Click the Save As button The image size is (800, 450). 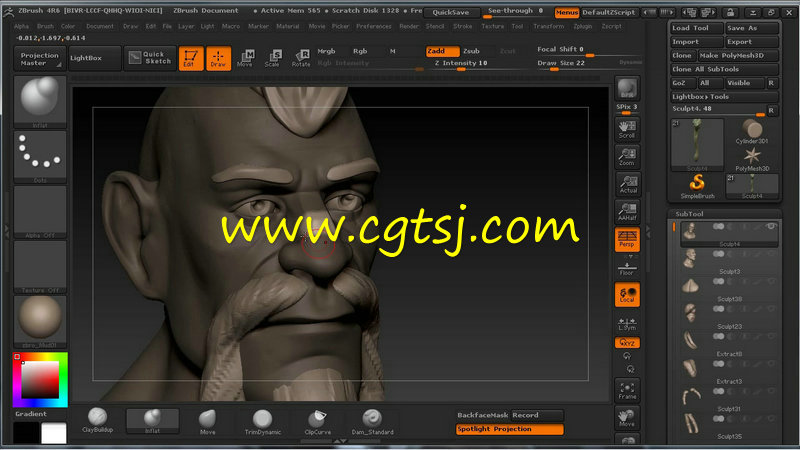[x=752, y=28]
